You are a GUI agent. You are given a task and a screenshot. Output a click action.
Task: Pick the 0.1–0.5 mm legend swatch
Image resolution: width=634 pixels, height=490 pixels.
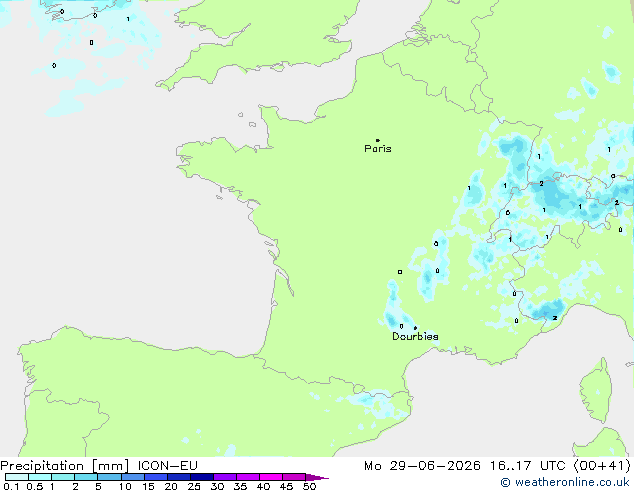(x=17, y=477)
